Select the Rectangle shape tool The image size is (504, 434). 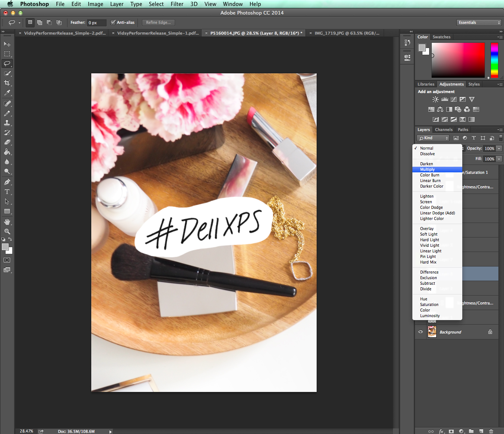7,211
